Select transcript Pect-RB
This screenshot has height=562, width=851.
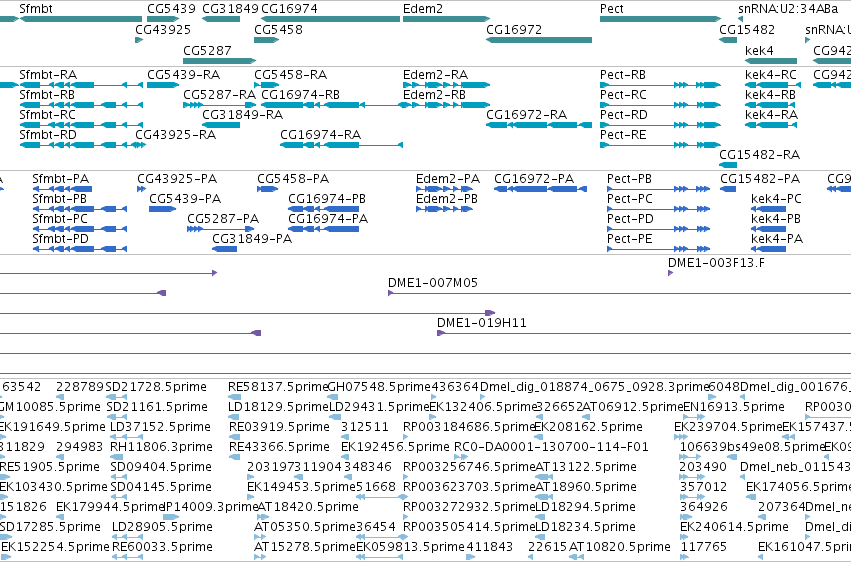661,85
